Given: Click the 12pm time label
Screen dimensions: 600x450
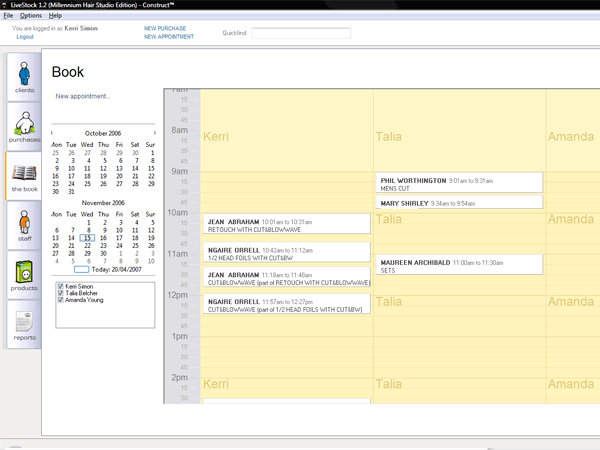Looking at the screenshot, I should click(x=178, y=295).
